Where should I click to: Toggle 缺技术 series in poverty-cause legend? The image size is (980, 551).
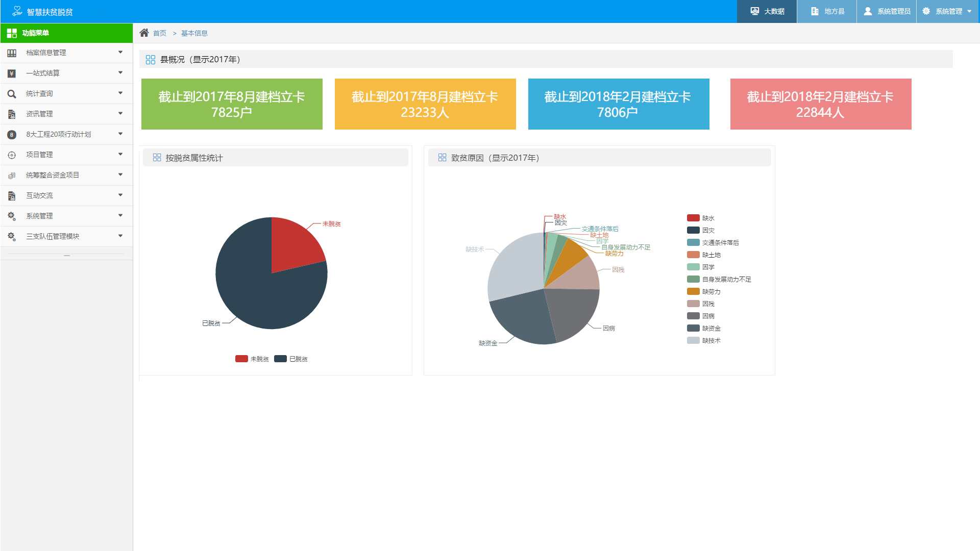pos(704,341)
